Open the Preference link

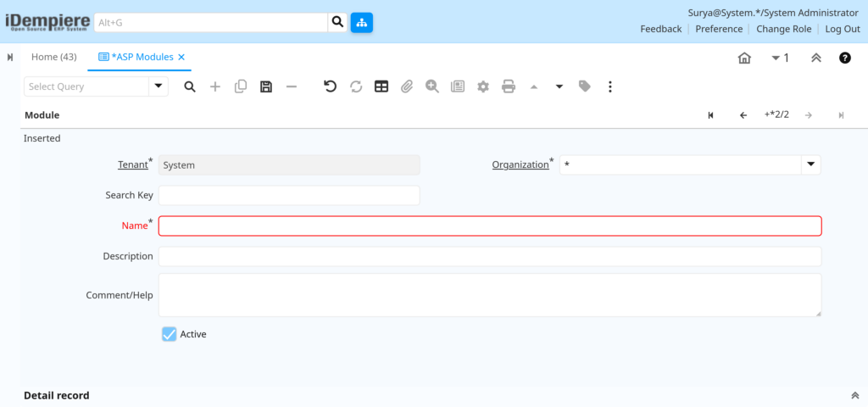tap(719, 29)
